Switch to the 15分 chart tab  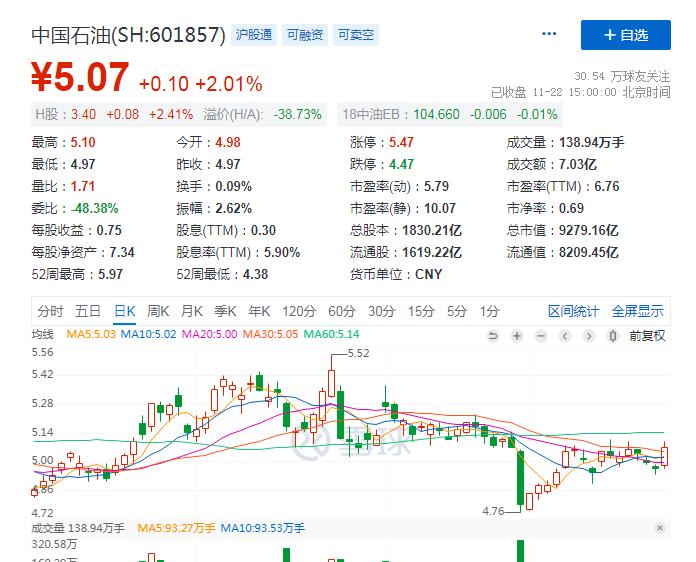421,311
